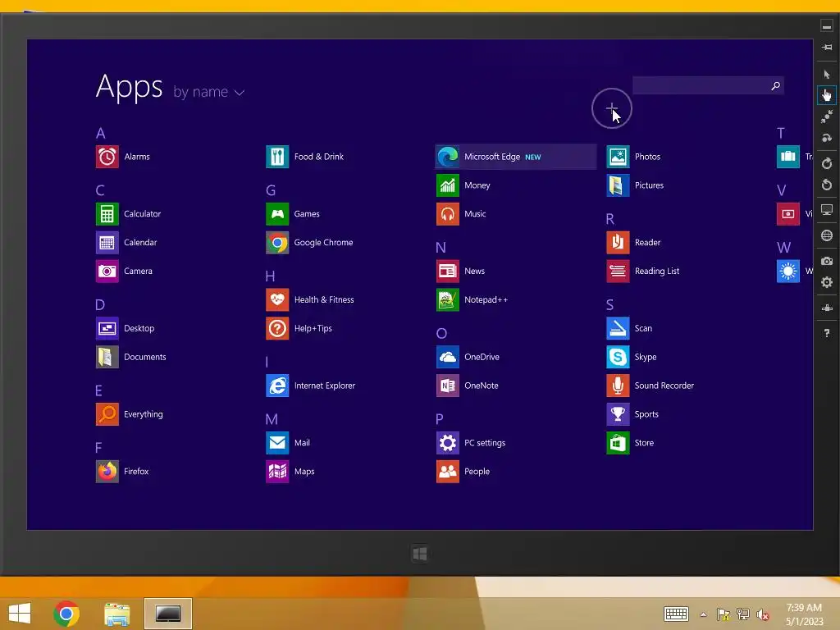Open the Alarms app

coord(123,157)
